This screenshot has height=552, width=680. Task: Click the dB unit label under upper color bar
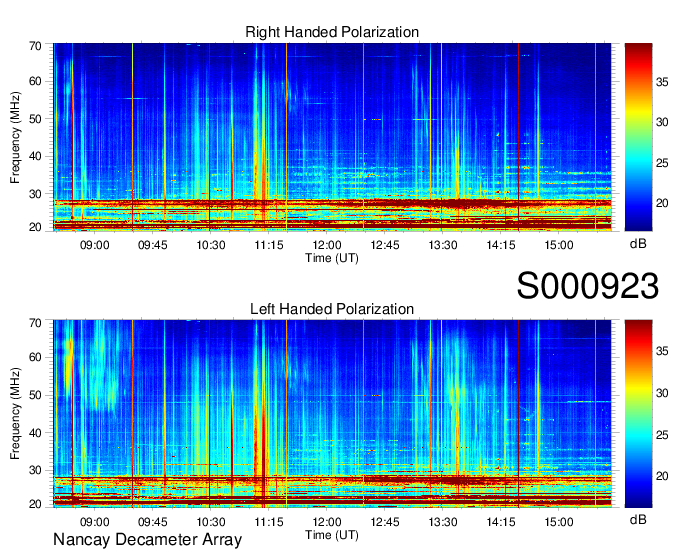[x=638, y=244]
